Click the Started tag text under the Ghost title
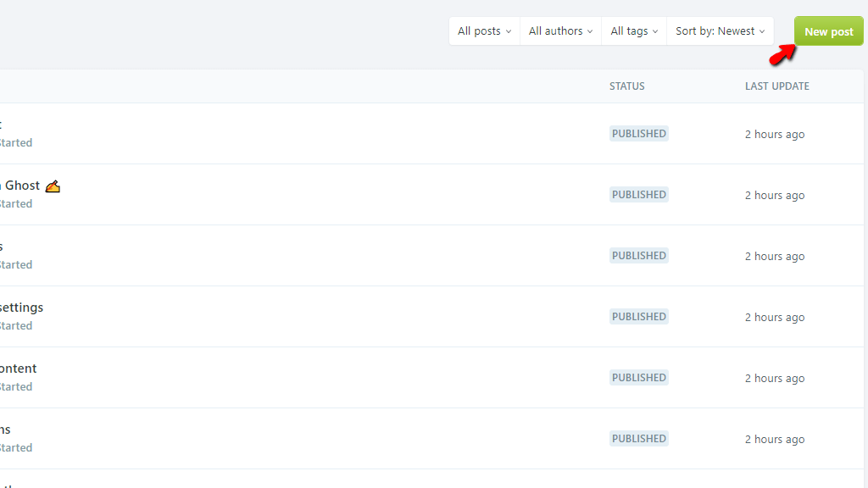The width and height of the screenshot is (868, 488). pyautogui.click(x=16, y=204)
